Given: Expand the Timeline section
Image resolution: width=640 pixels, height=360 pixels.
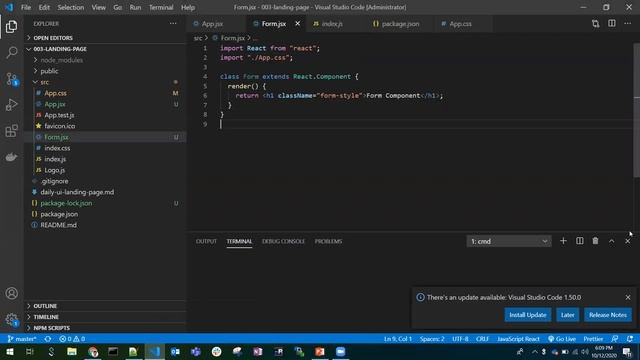Looking at the screenshot, I should click(105, 317).
